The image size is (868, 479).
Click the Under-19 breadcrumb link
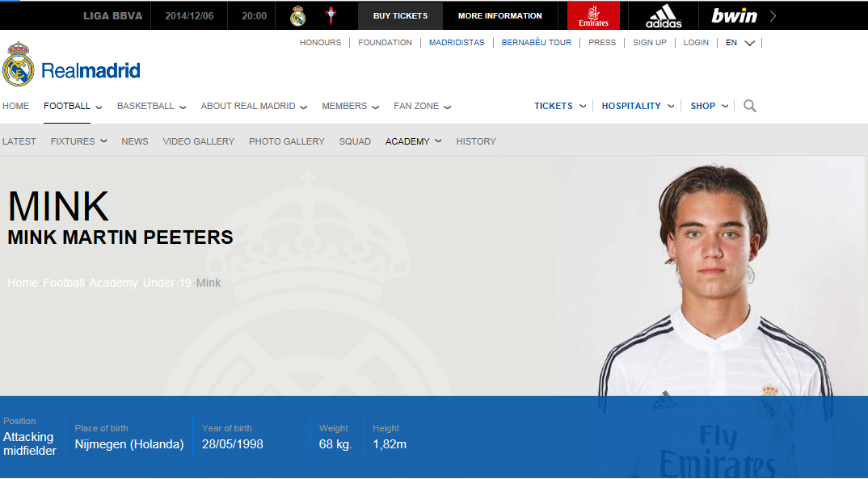(167, 283)
